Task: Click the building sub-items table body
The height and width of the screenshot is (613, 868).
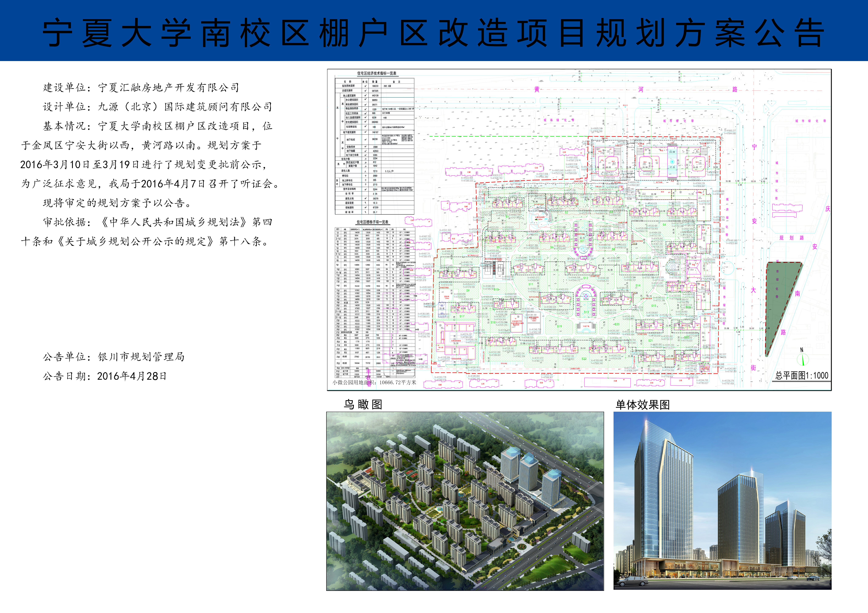Action: point(375,302)
